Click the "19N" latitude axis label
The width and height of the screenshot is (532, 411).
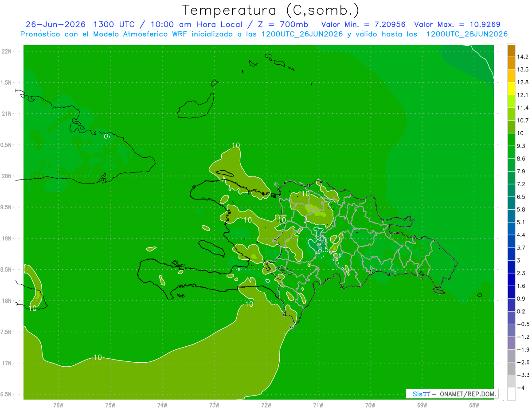pos(7,239)
